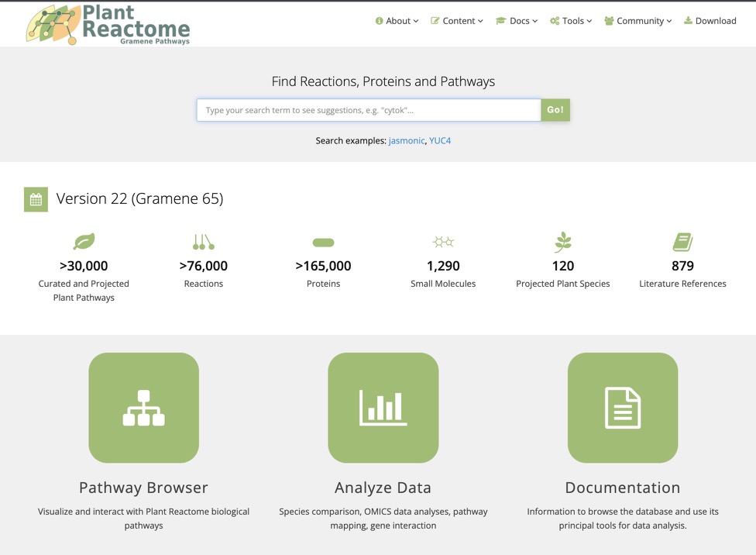
Task: Click the Projected Plant Species label
Action: coord(562,284)
